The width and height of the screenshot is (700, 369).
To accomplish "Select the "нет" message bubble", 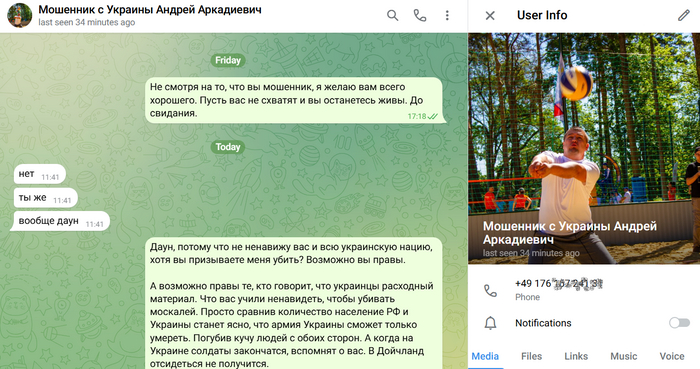I will (40, 174).
